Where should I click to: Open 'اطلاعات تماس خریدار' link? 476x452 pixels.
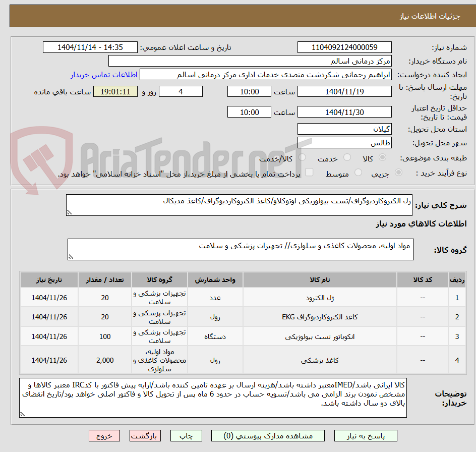104,75
